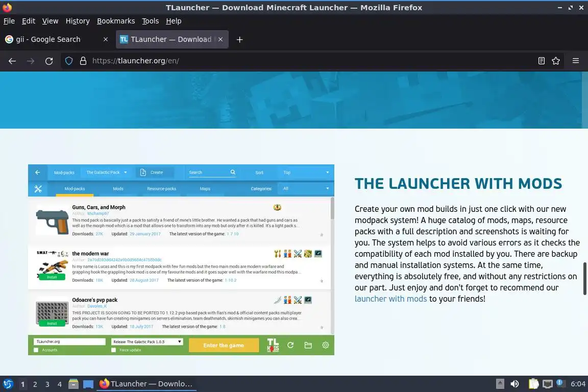Expand the Top sort dropdown
588x392 pixels.
coord(306,172)
